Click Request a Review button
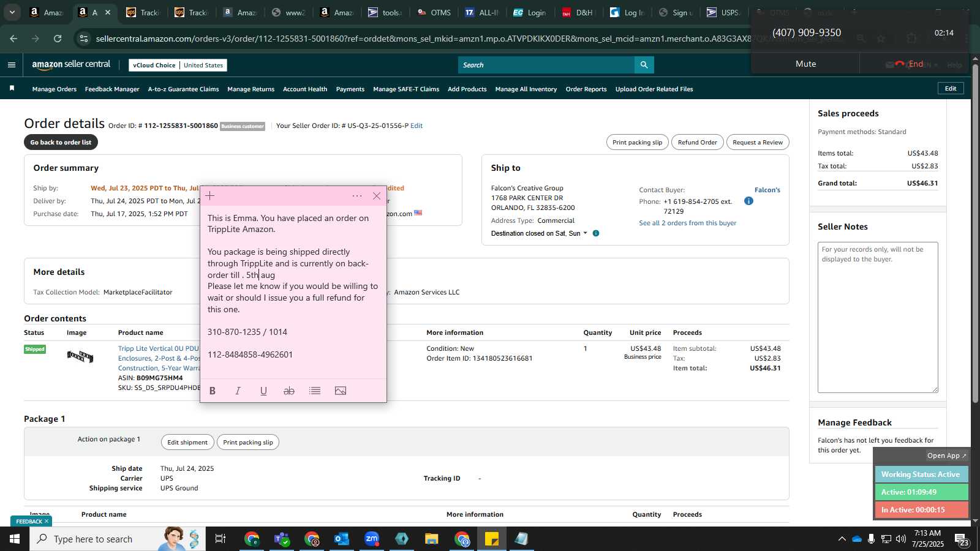 click(758, 143)
